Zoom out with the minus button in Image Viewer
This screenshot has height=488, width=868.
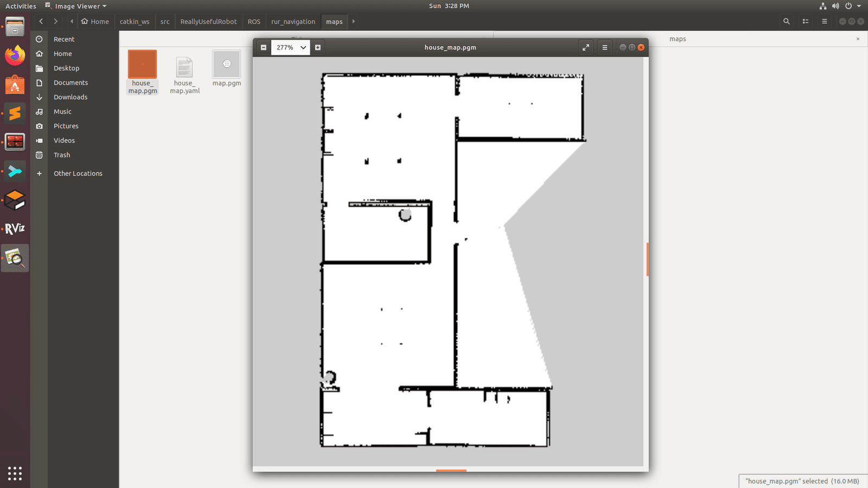(x=264, y=48)
